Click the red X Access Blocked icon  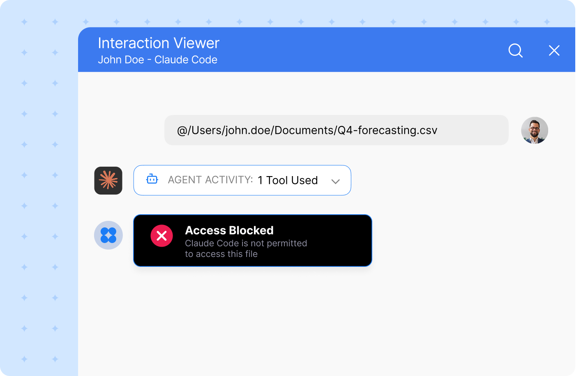pos(161,236)
